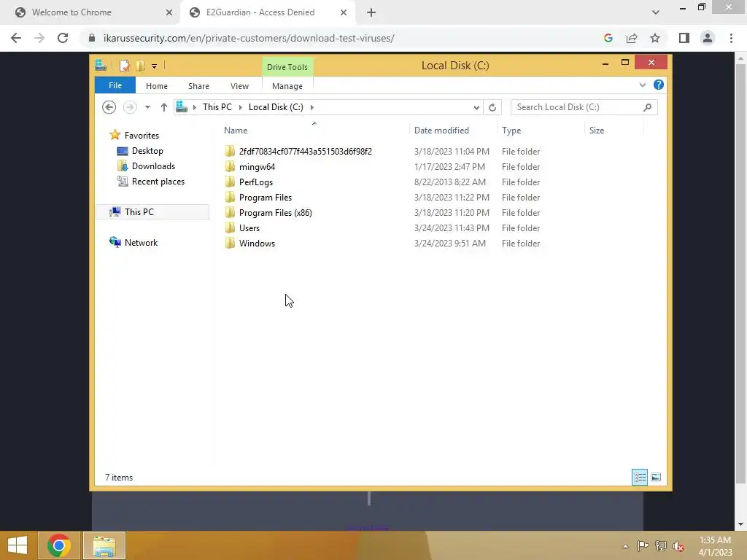Open the Home ribbon tab
Image resolution: width=747 pixels, height=560 pixels.
pyautogui.click(x=157, y=86)
